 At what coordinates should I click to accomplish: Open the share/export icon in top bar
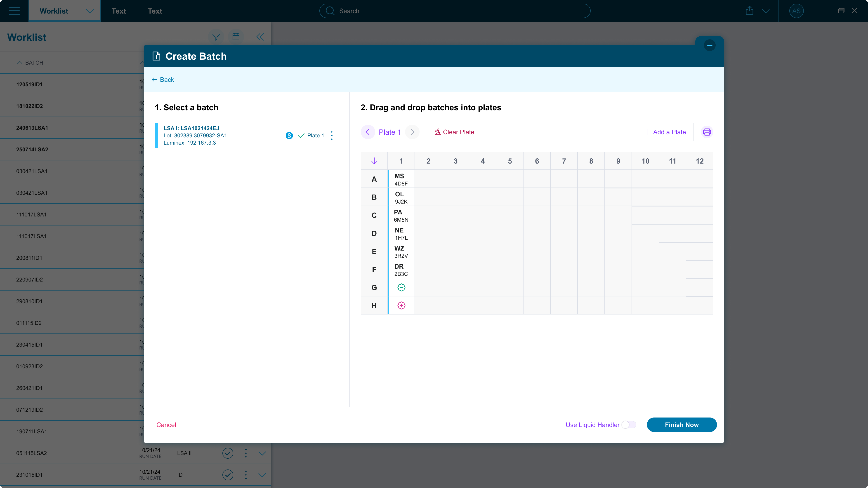click(749, 11)
